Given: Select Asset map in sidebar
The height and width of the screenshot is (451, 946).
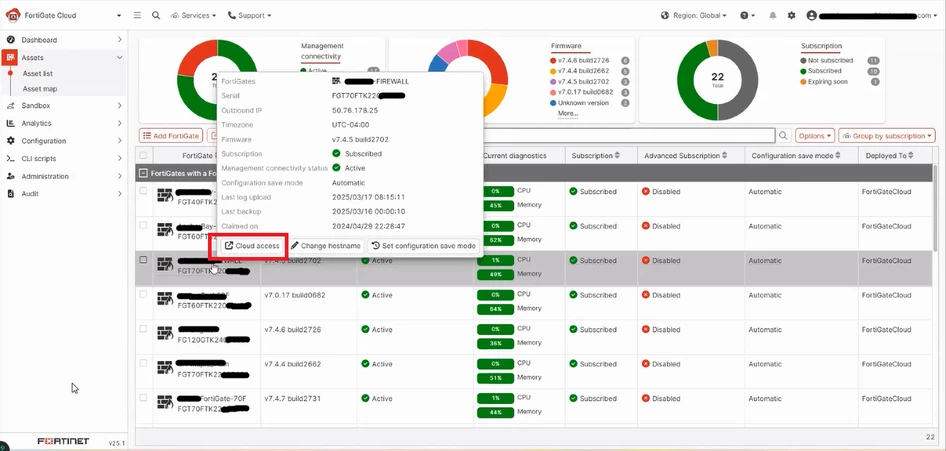Looking at the screenshot, I should pos(40,89).
